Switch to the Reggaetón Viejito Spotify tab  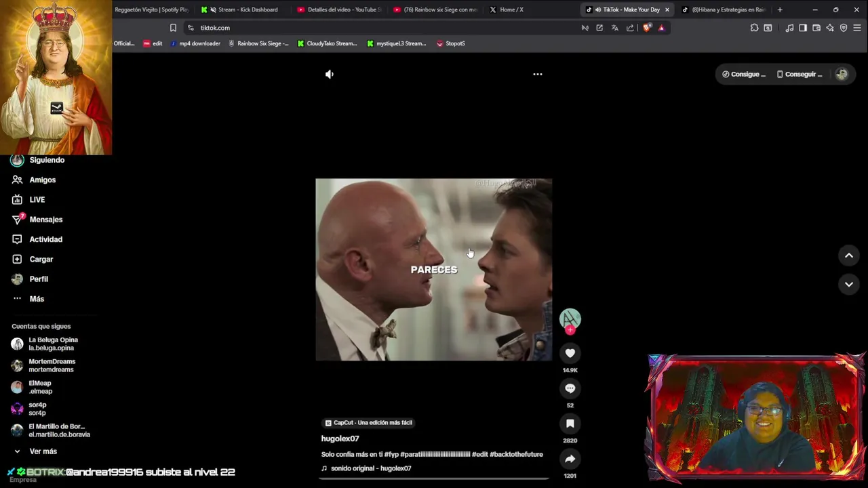pos(151,9)
